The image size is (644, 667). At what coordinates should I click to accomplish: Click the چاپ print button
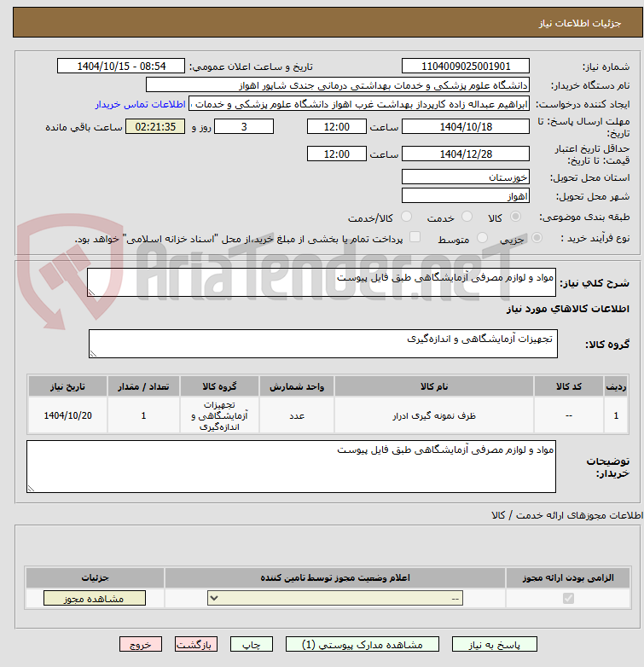tap(252, 645)
